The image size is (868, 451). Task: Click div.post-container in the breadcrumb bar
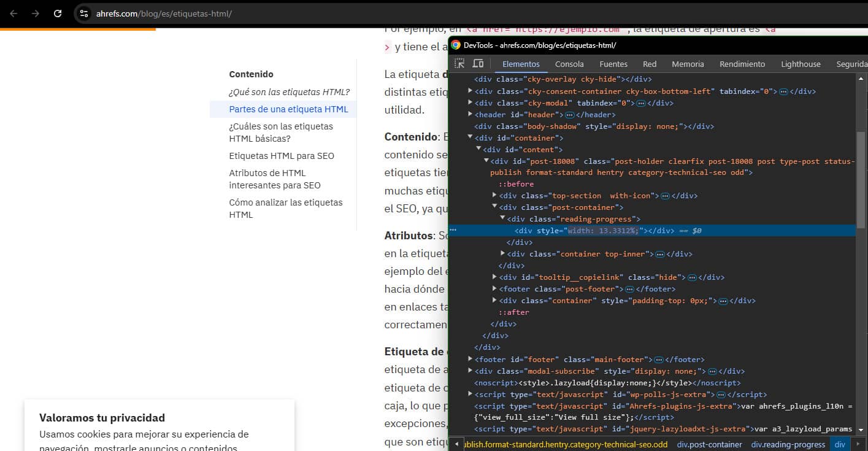pos(709,444)
